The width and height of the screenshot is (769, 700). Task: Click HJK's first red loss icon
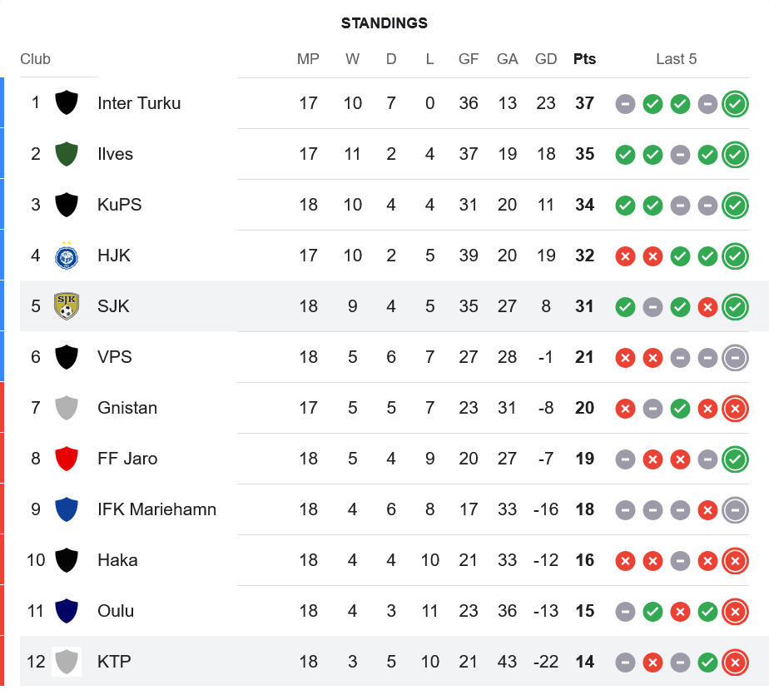[x=625, y=256]
